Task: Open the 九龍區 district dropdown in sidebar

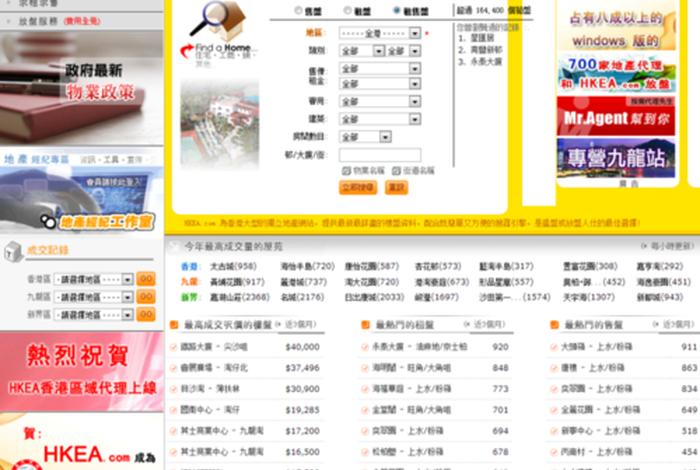Action: [x=94, y=297]
